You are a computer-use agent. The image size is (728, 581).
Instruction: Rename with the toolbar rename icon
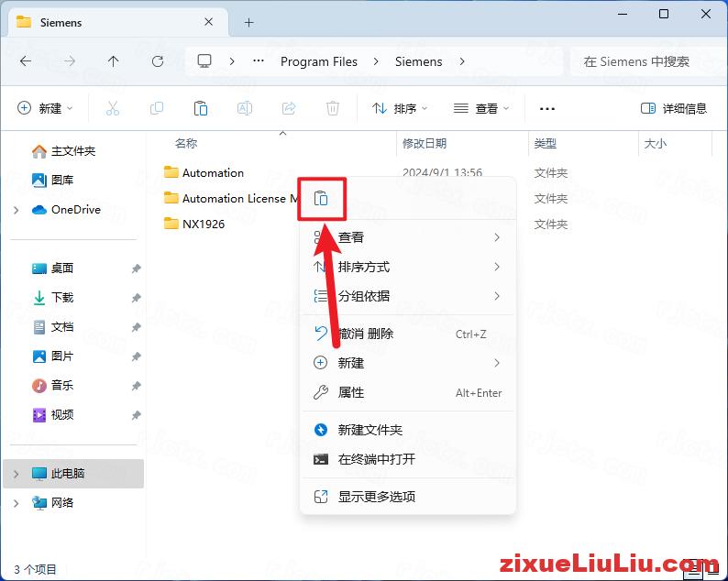(x=245, y=108)
